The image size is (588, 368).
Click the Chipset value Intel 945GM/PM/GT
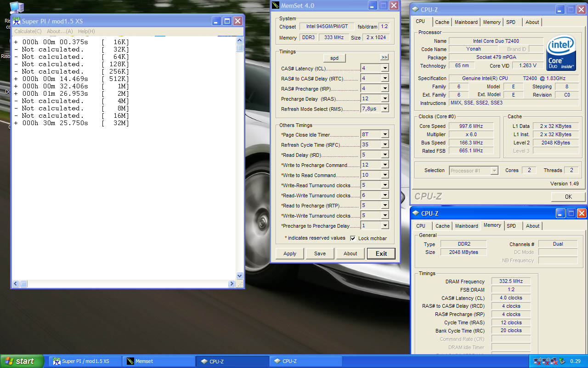tap(326, 27)
